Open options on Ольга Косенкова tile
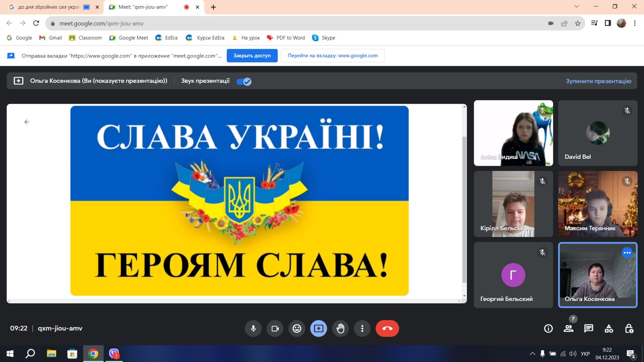 627,253
